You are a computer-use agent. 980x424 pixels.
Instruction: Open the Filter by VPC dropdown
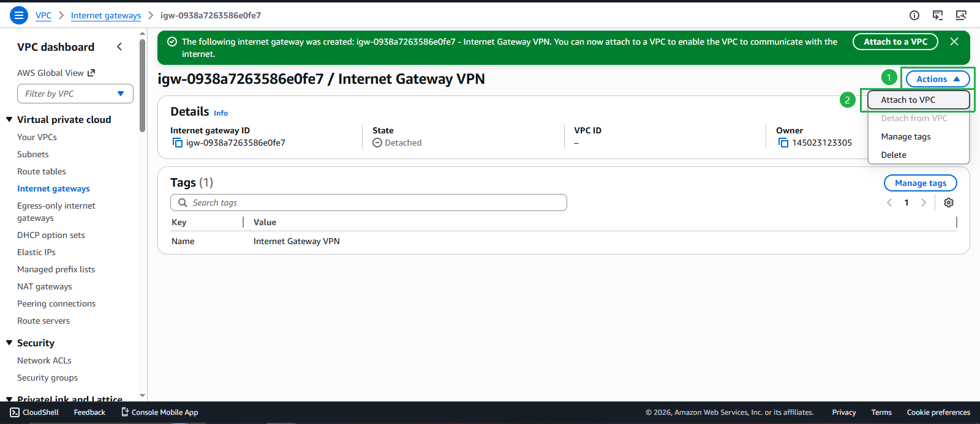(75, 94)
